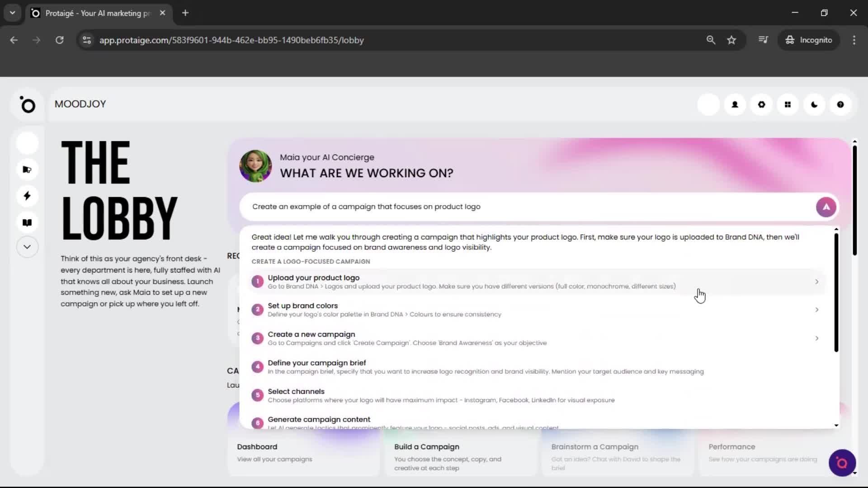Viewport: 868px width, 488px height.
Task: Open the book icon in the left sidebar
Action: point(27,223)
